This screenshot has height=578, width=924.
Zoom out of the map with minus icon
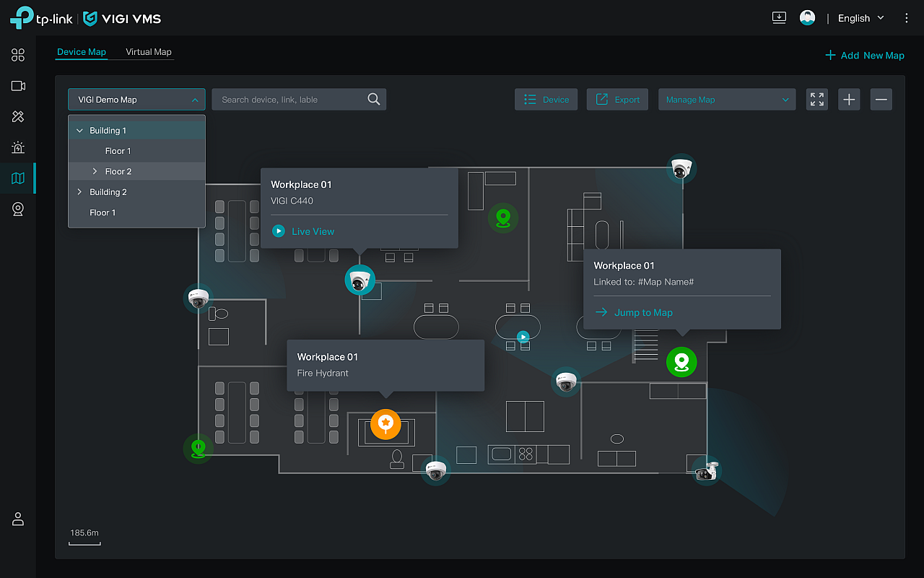tap(881, 99)
